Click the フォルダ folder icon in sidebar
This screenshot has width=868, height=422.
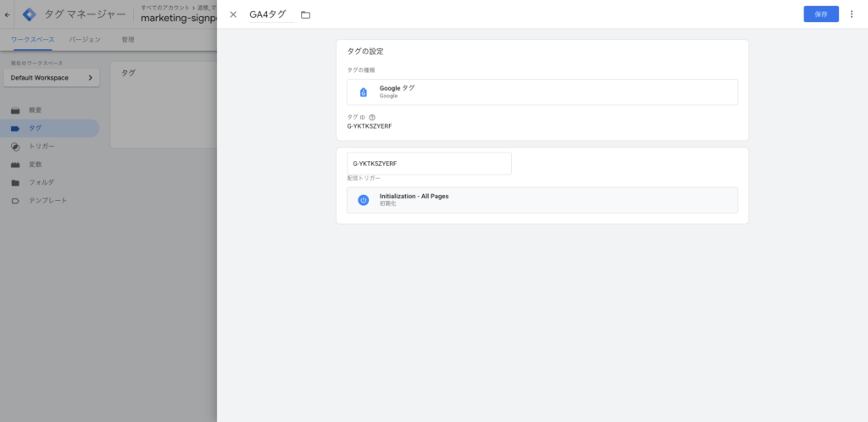[x=15, y=182]
